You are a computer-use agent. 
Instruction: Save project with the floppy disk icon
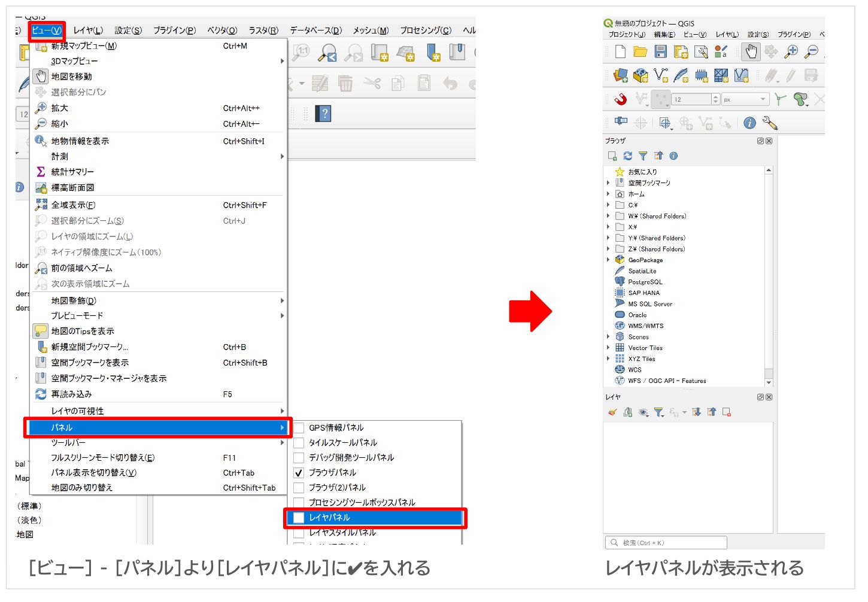click(x=661, y=52)
